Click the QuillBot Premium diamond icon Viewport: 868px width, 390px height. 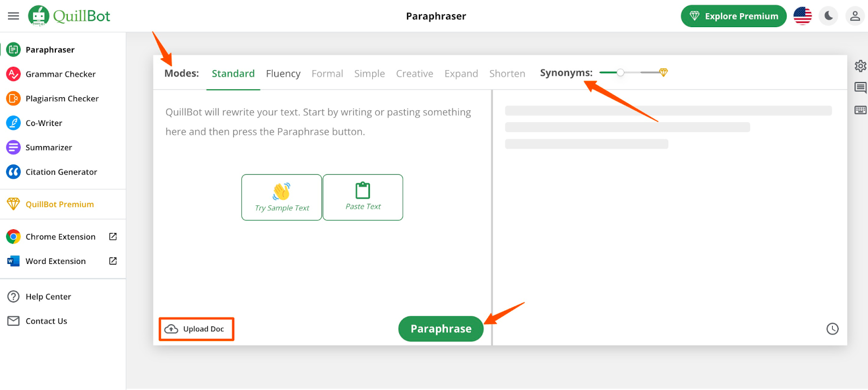click(x=14, y=204)
